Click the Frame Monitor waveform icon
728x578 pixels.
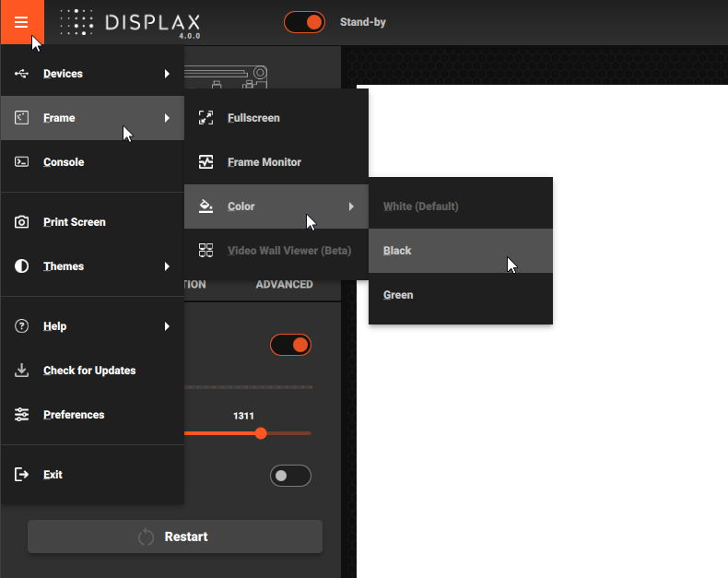pos(206,162)
